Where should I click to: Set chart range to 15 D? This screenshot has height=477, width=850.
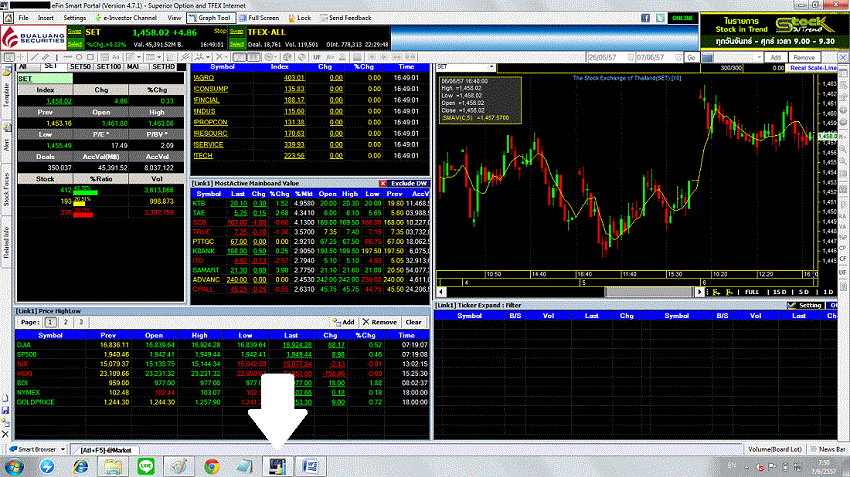pyautogui.click(x=780, y=292)
